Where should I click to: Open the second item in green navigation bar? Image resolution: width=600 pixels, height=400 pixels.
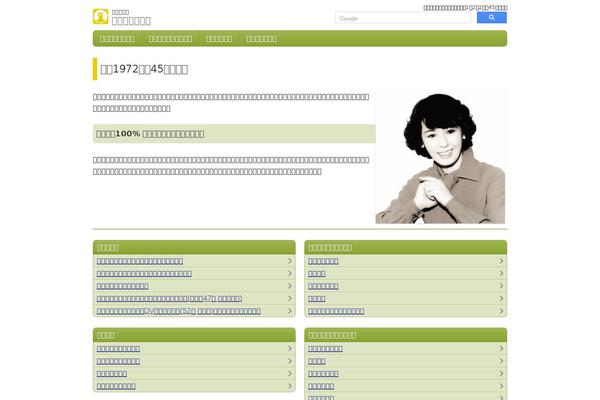170,39
